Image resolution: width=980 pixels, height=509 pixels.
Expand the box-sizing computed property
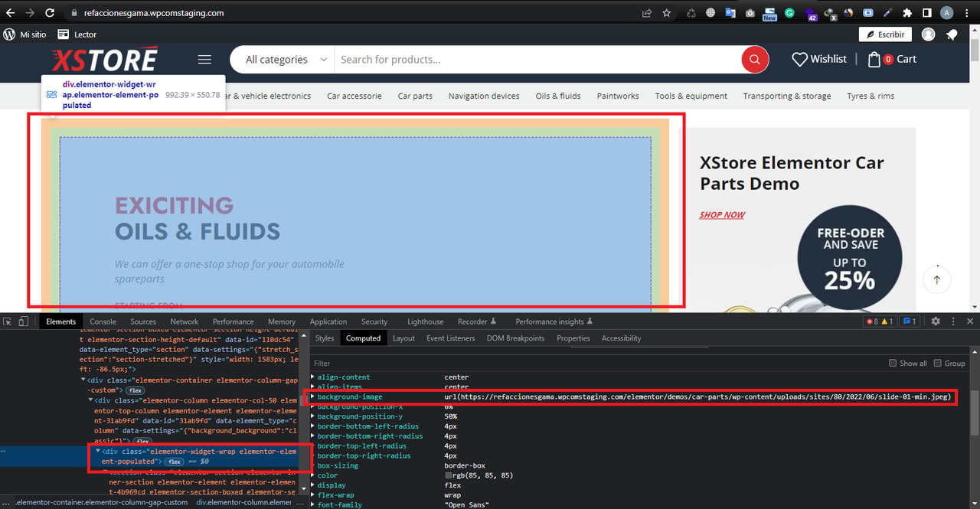tap(312, 465)
